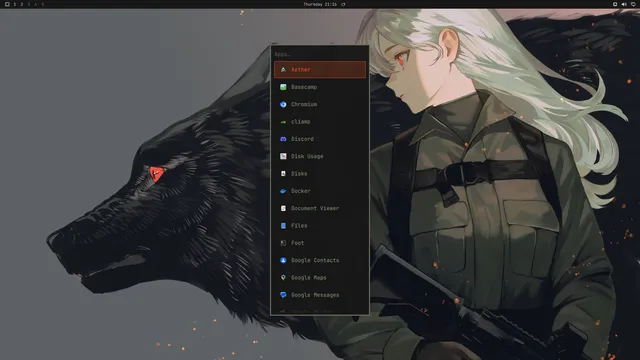Click the Disks icon

[283, 173]
